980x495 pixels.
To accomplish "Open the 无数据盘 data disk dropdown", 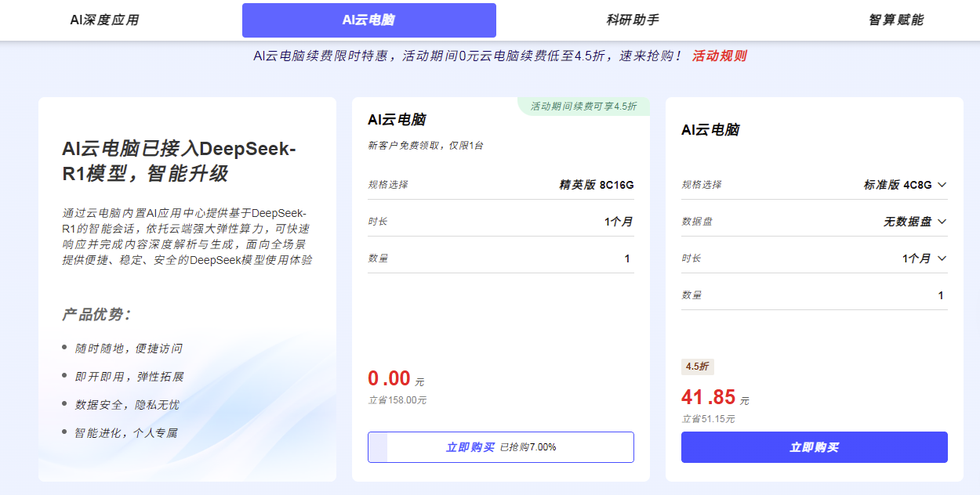I will click(x=915, y=222).
